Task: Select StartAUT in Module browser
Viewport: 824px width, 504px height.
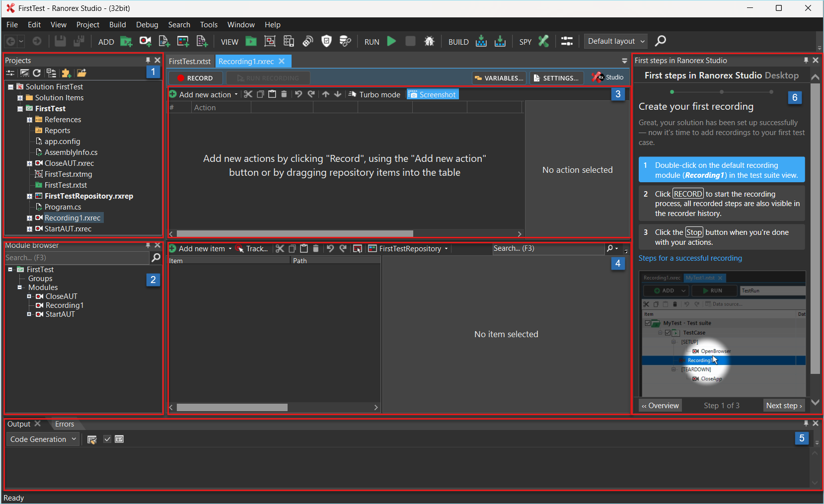Action: click(x=60, y=314)
